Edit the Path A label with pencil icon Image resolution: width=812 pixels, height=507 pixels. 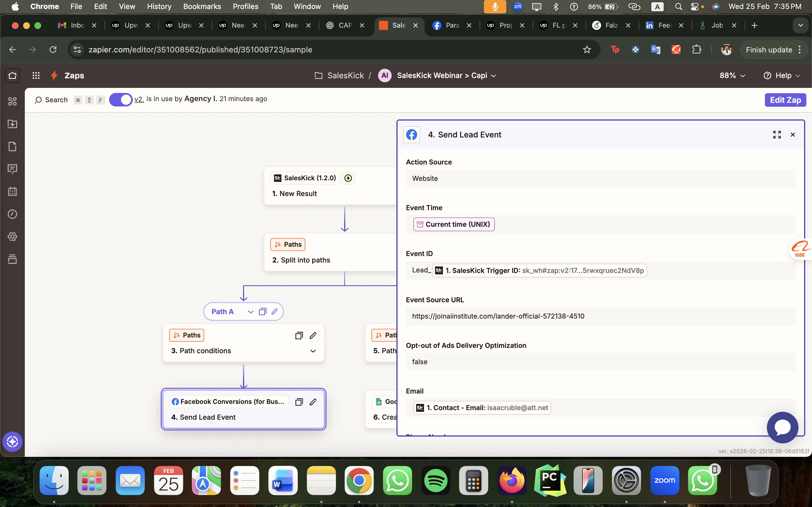click(274, 312)
